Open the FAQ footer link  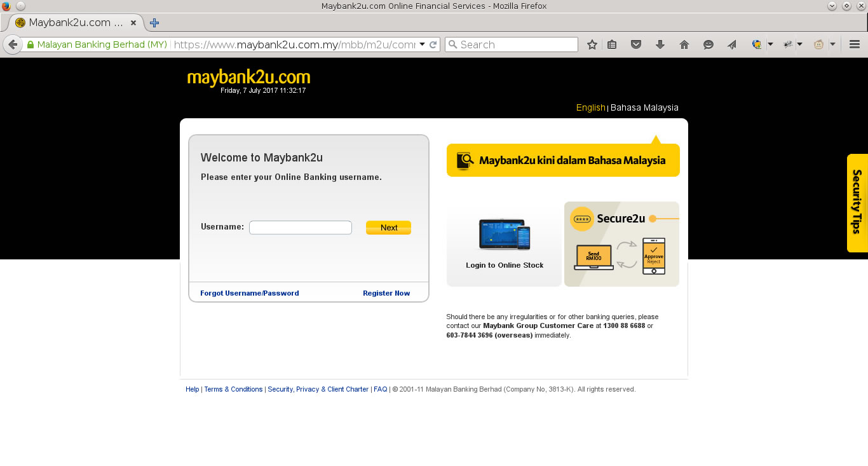(381, 389)
